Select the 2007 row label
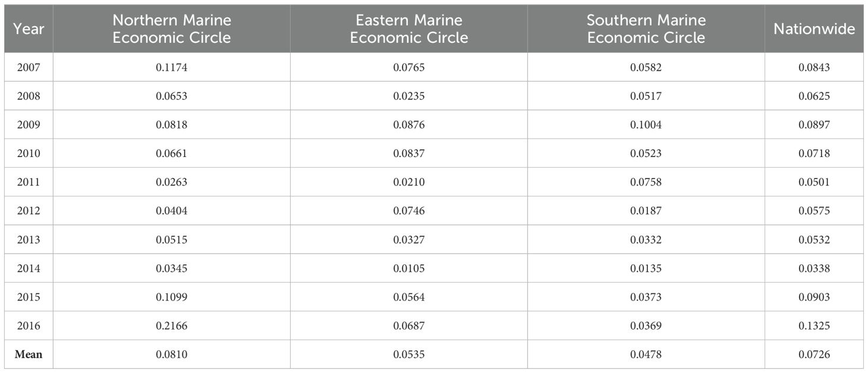 [29, 68]
